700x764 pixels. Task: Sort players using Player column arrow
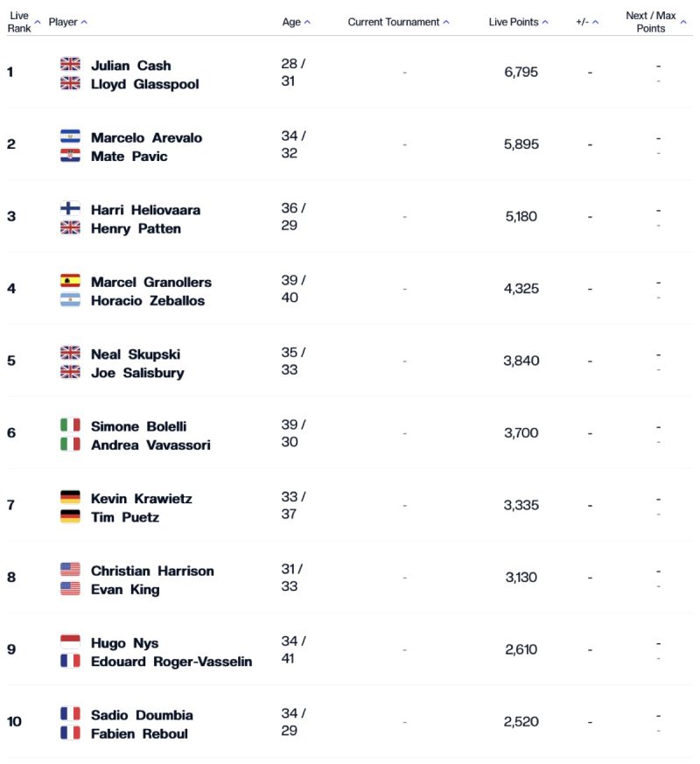pyautogui.click(x=84, y=22)
